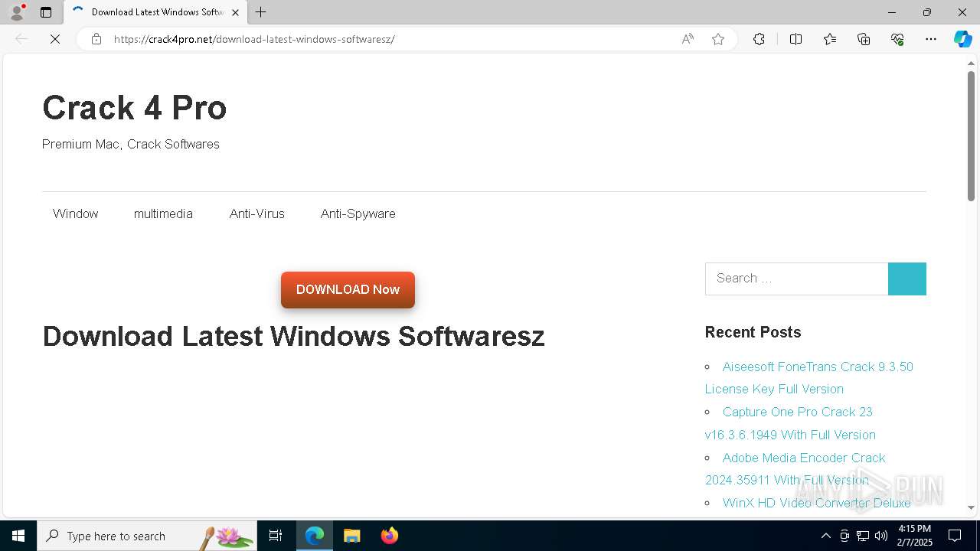Click the scrollbar down arrow

tap(971, 507)
